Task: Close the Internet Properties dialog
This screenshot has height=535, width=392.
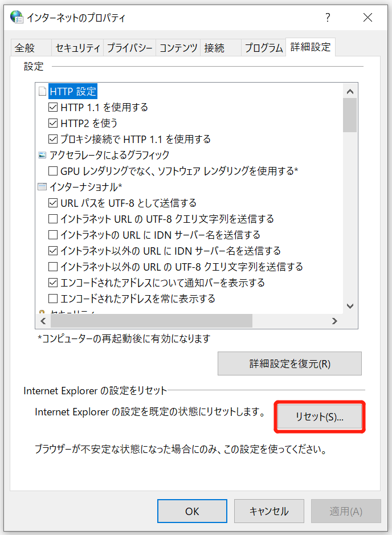Action: [367, 18]
